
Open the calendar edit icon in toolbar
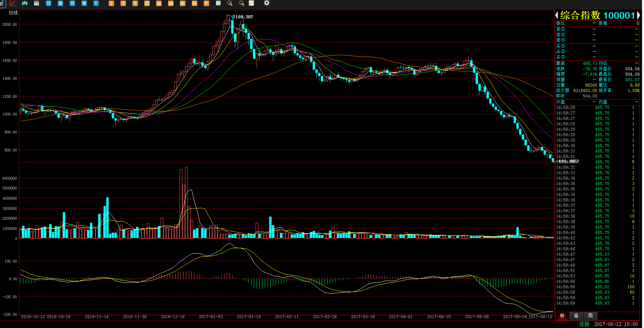[x=218, y=3]
